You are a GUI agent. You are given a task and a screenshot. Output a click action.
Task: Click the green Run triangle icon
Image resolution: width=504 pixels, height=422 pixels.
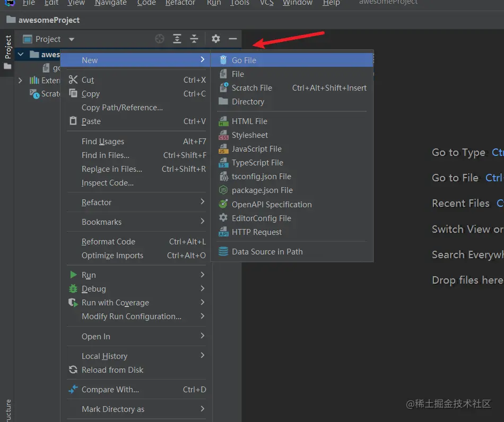click(x=73, y=275)
